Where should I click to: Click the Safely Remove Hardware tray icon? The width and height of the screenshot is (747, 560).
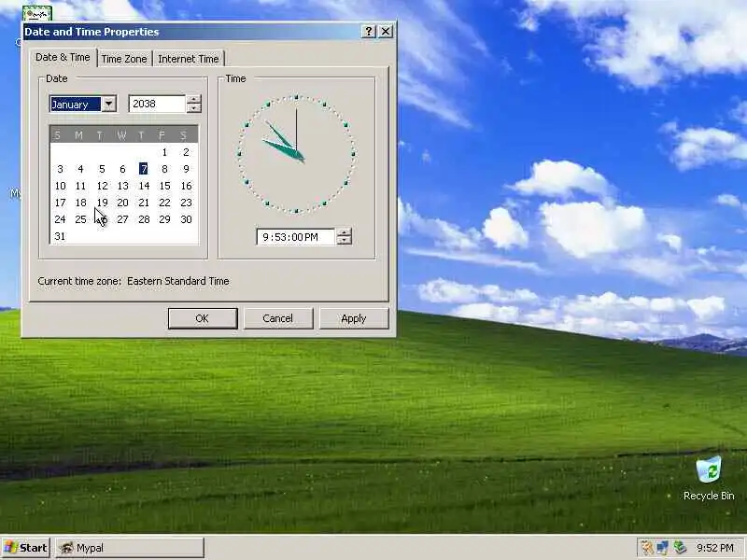tap(680, 548)
